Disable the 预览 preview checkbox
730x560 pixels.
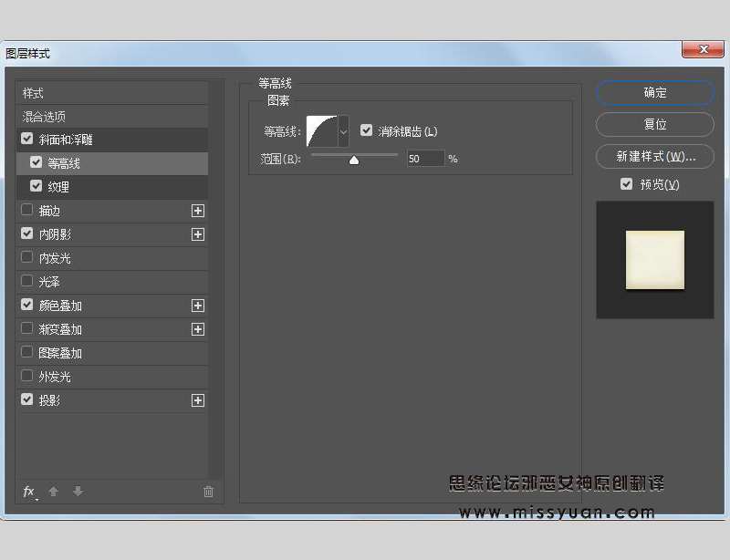tap(626, 184)
